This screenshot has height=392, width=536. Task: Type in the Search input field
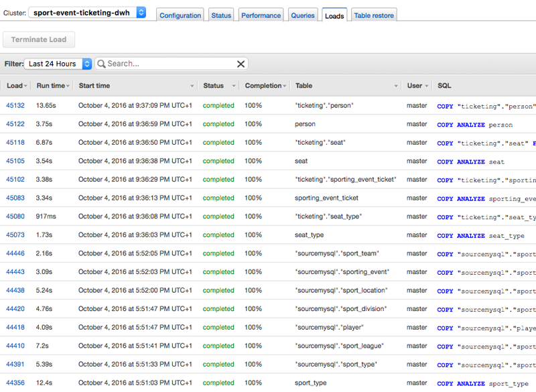[167, 64]
